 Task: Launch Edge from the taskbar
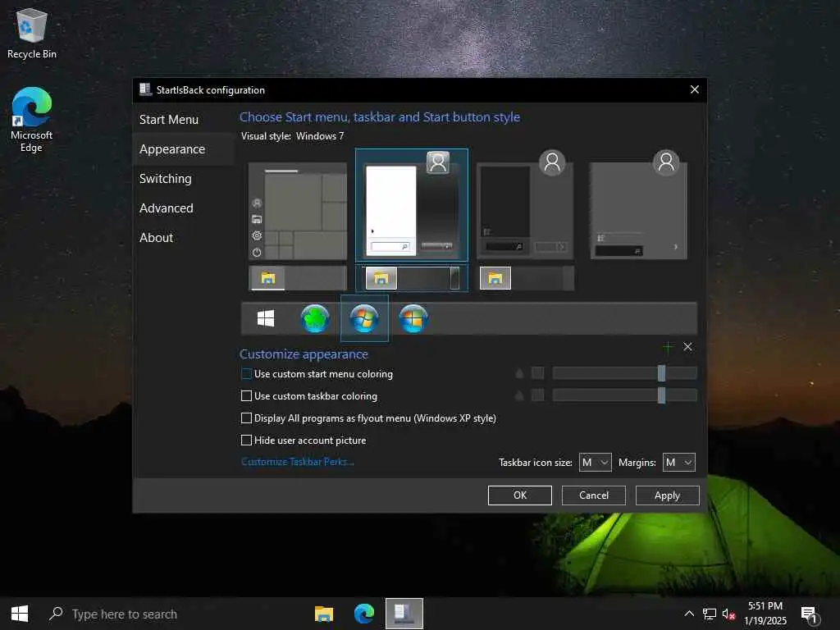(363, 614)
